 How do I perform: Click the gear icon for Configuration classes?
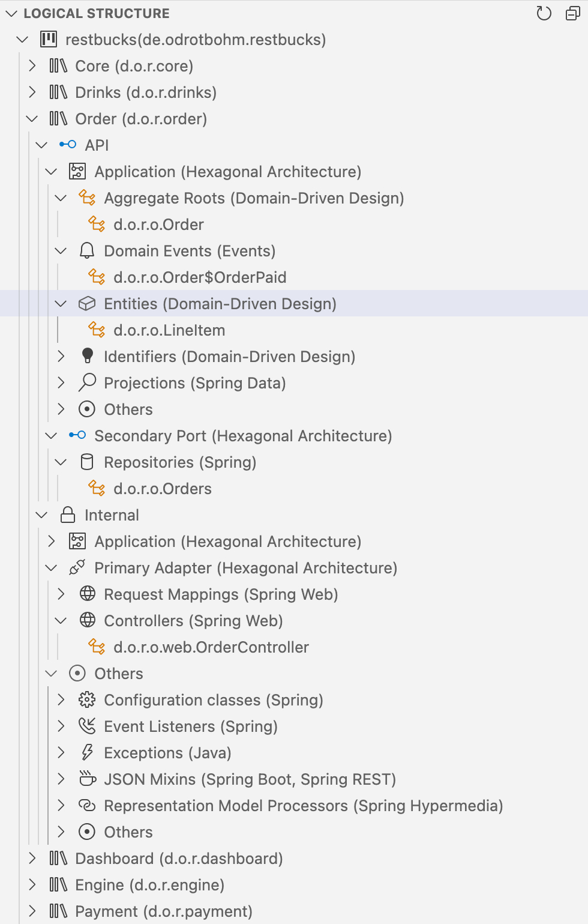pyautogui.click(x=87, y=700)
